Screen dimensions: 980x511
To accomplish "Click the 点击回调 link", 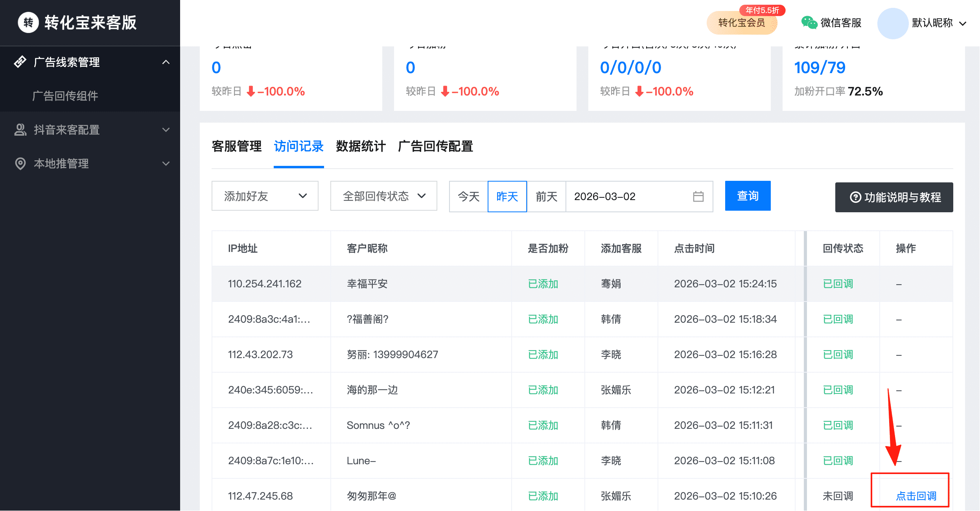I will tap(916, 496).
